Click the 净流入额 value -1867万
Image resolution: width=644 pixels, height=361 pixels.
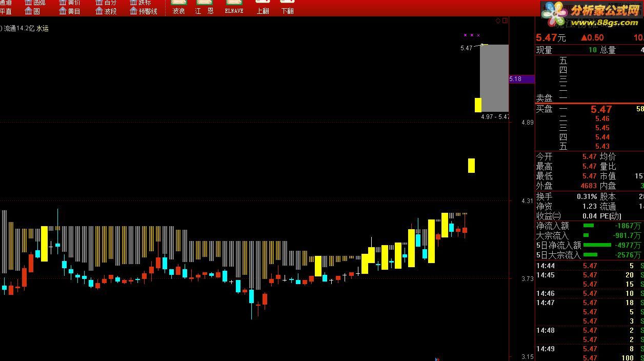(x=628, y=226)
